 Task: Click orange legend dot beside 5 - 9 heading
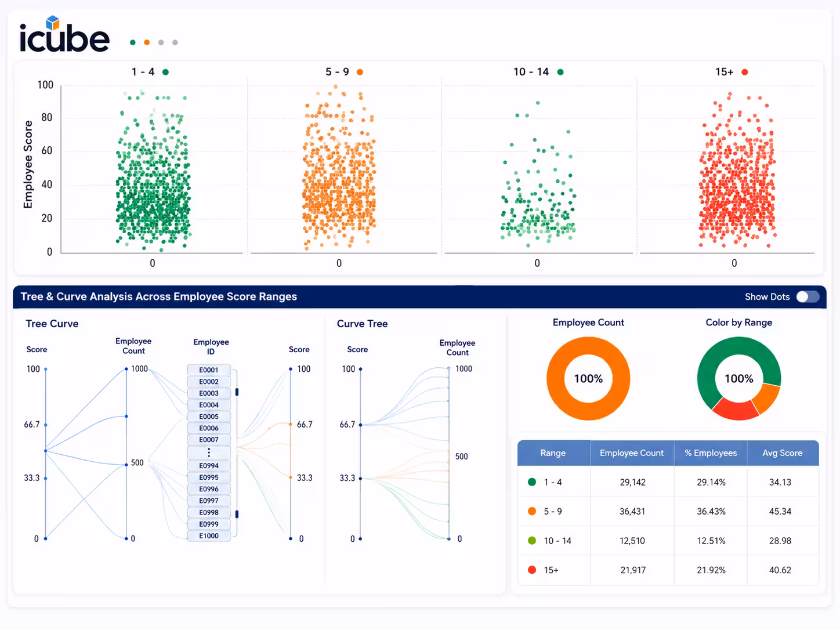click(x=360, y=72)
